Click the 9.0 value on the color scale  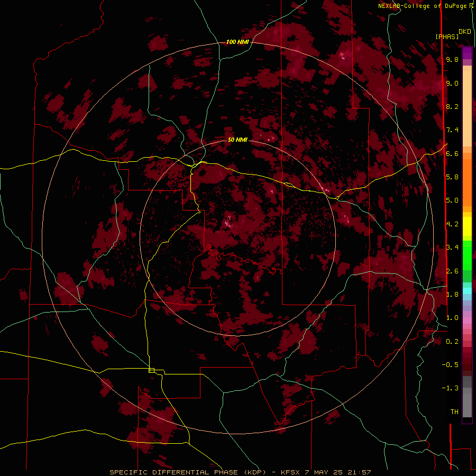coord(452,83)
